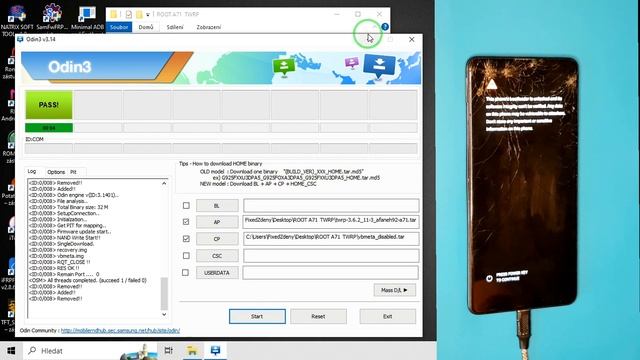Click the 'RES OK !!' log line

(x=54, y=268)
